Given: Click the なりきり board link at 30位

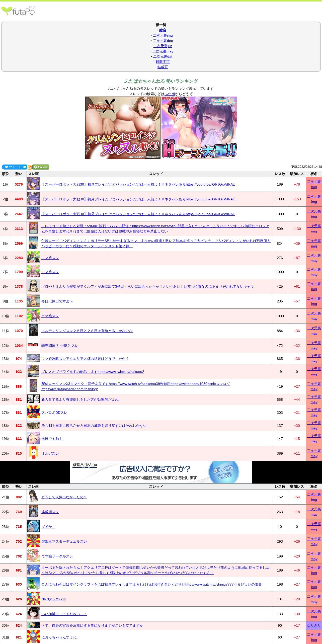Looking at the screenshot, I should point(314,625).
